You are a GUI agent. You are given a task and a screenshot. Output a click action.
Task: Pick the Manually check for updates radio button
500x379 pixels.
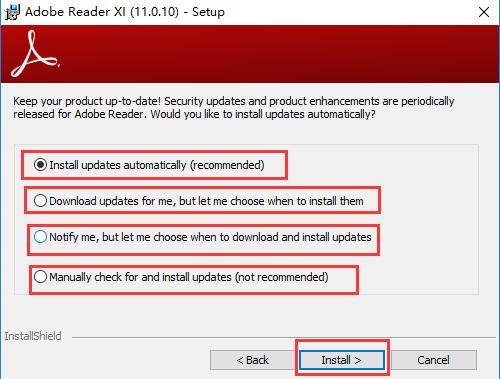point(40,277)
